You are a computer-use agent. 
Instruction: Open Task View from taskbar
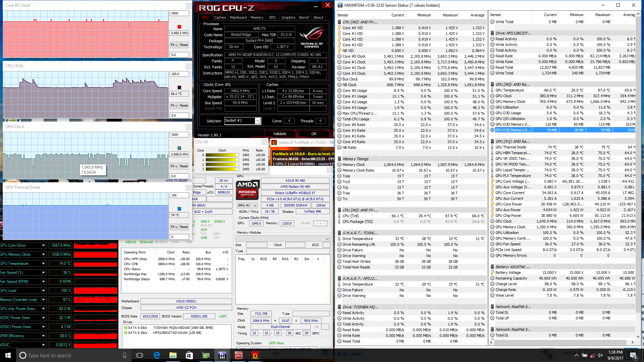click(140, 355)
